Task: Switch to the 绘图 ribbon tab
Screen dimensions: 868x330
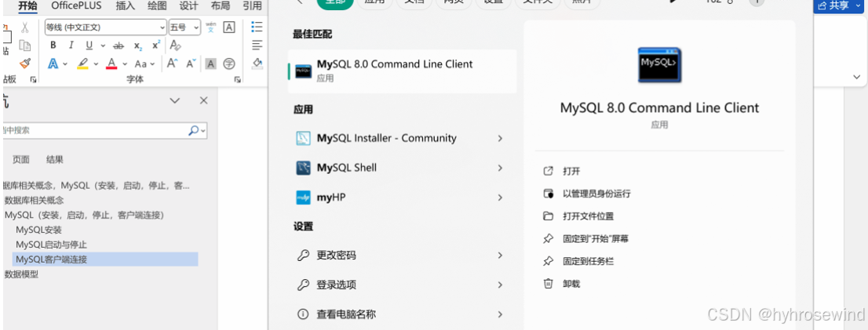Action: [157, 6]
